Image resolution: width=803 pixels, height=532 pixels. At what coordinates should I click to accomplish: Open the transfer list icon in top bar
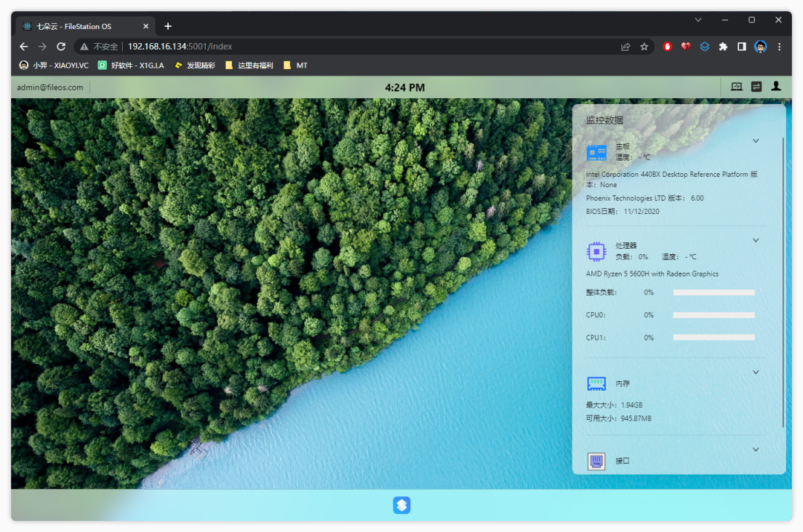(756, 87)
